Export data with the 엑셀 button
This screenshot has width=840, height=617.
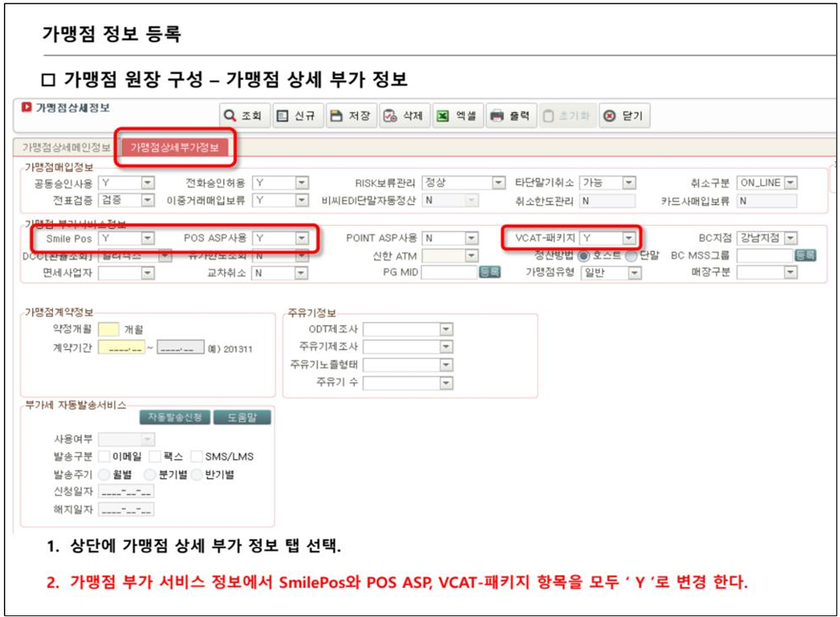click(x=457, y=116)
